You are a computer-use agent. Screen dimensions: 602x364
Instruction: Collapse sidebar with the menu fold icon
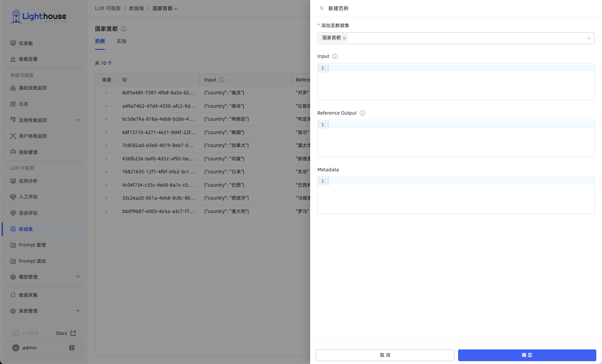point(72,348)
